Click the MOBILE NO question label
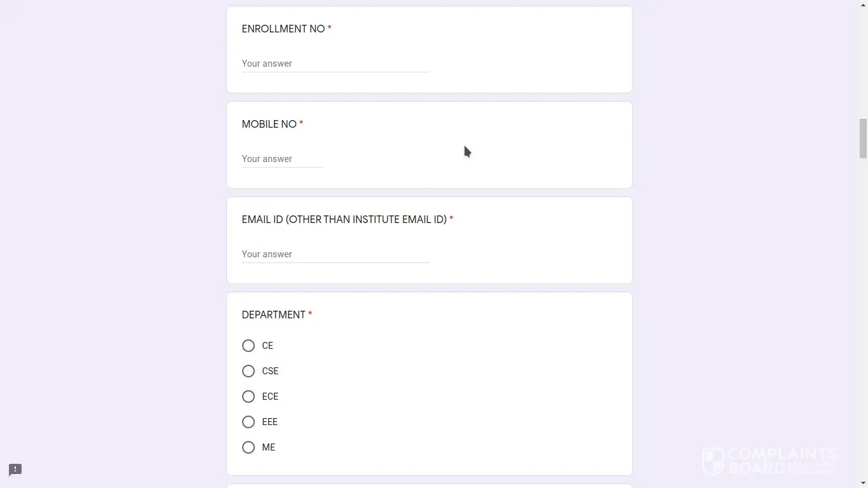Image resolution: width=868 pixels, height=488 pixels. click(x=269, y=125)
